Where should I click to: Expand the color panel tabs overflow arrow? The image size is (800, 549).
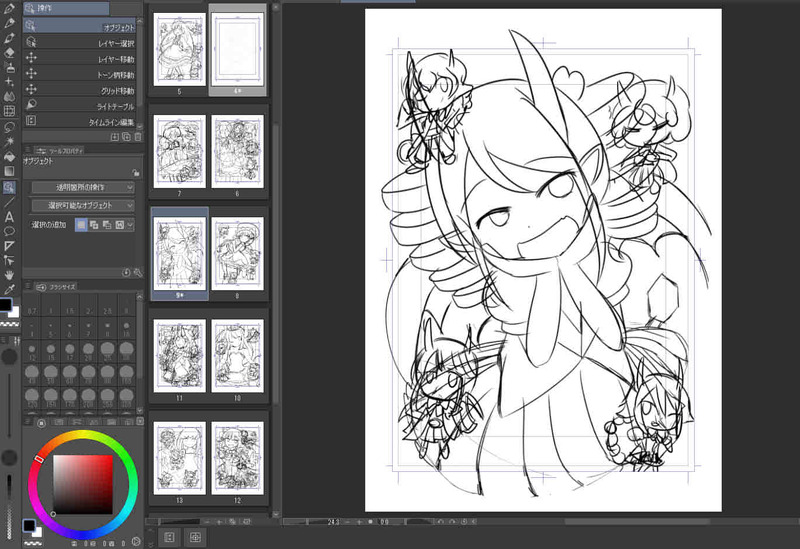click(x=140, y=422)
